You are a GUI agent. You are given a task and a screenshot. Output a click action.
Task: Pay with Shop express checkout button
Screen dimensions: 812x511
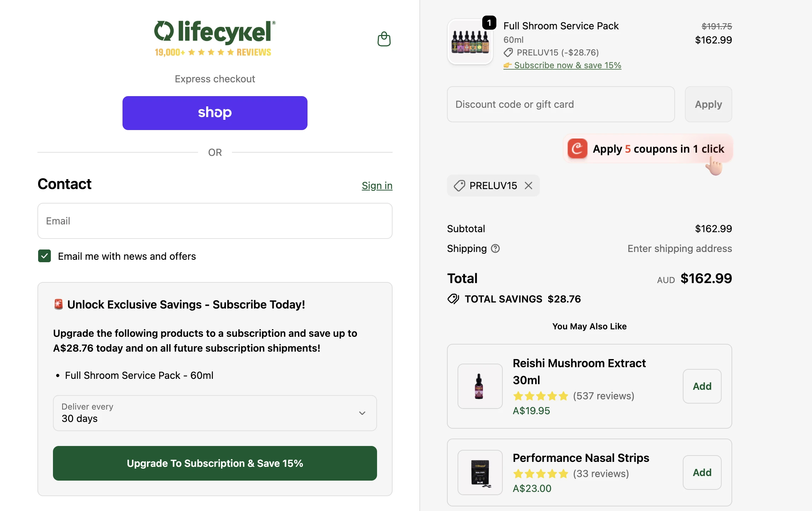click(215, 113)
